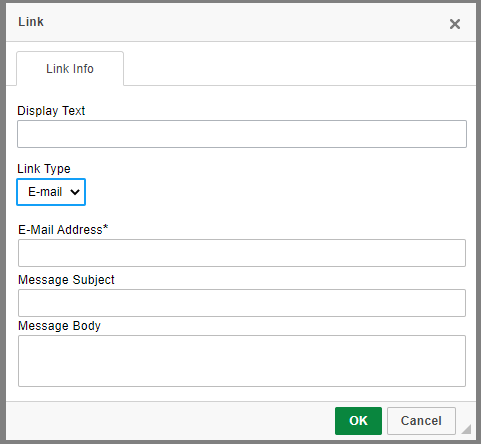Image resolution: width=481 pixels, height=444 pixels.
Task: Dismiss the dialog via Cancel button
Action: point(421,421)
